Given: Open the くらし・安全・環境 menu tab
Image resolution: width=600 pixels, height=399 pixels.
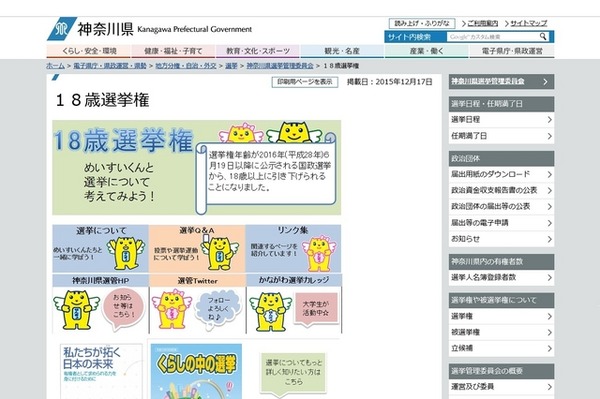Looking at the screenshot, I should point(89,51).
